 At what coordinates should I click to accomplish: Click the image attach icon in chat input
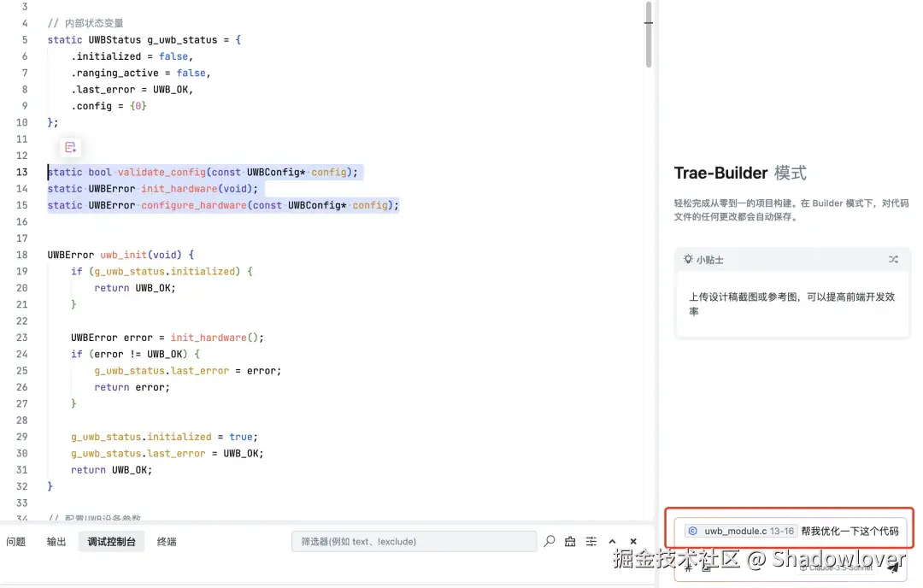pos(707,568)
